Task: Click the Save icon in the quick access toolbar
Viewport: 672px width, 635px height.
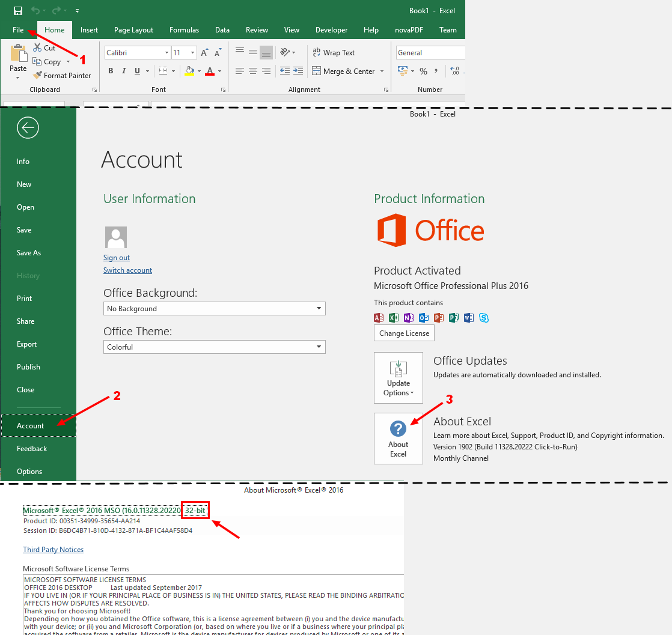Action: (x=18, y=11)
